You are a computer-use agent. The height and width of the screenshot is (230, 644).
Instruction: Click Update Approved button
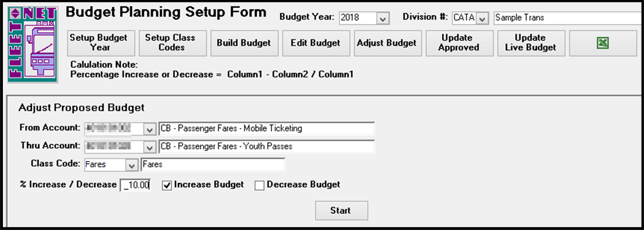click(x=459, y=43)
